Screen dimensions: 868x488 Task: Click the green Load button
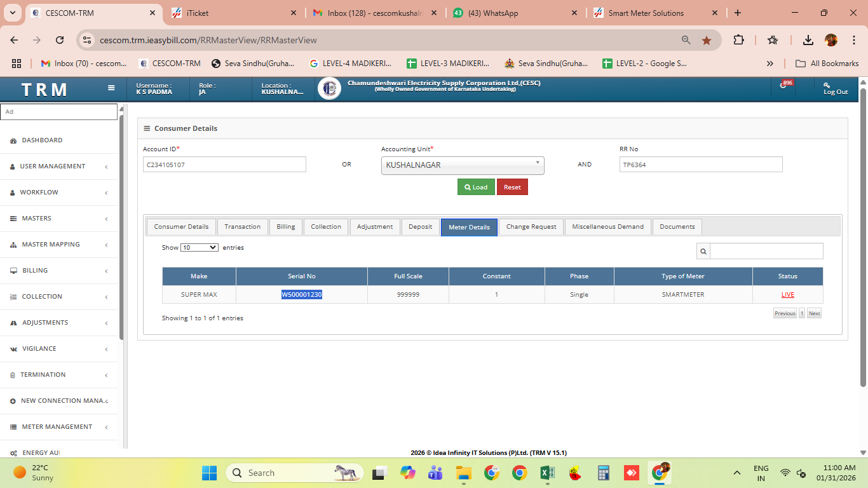coord(476,187)
